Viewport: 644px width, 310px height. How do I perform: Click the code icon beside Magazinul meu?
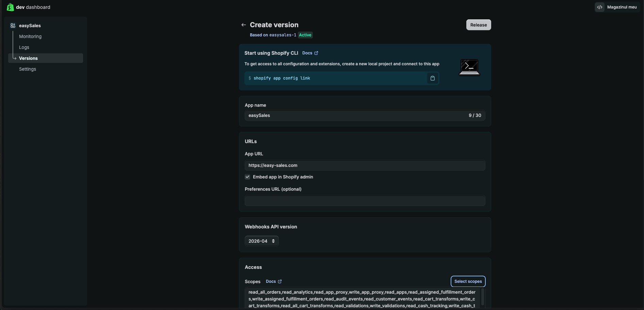(600, 7)
